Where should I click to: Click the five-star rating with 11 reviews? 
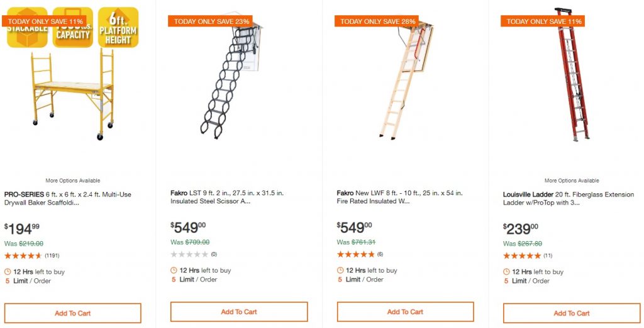click(521, 256)
